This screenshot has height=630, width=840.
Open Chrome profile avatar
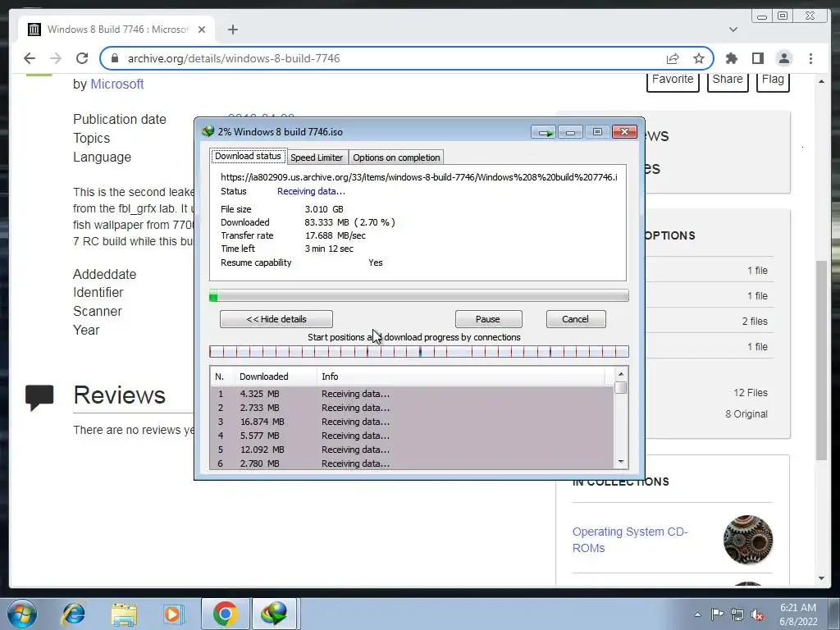point(783,58)
